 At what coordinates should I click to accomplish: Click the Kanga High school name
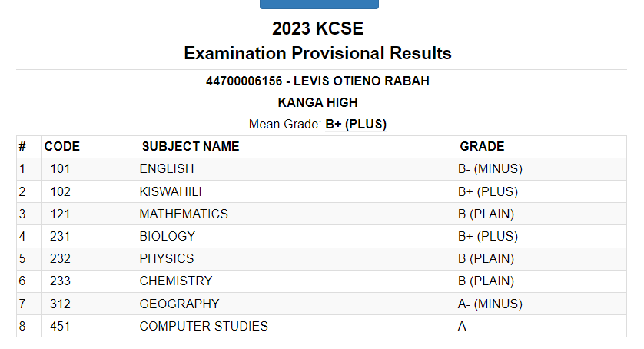coord(317,102)
